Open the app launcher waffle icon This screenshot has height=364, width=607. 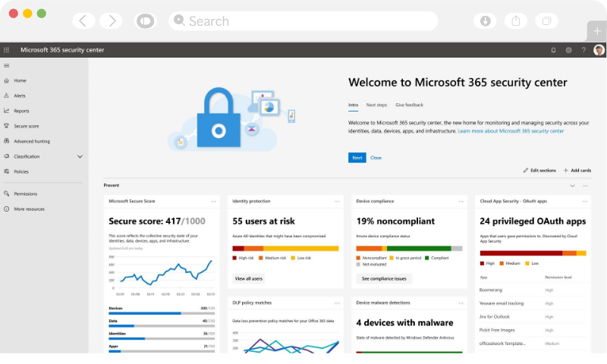pyautogui.click(x=6, y=50)
